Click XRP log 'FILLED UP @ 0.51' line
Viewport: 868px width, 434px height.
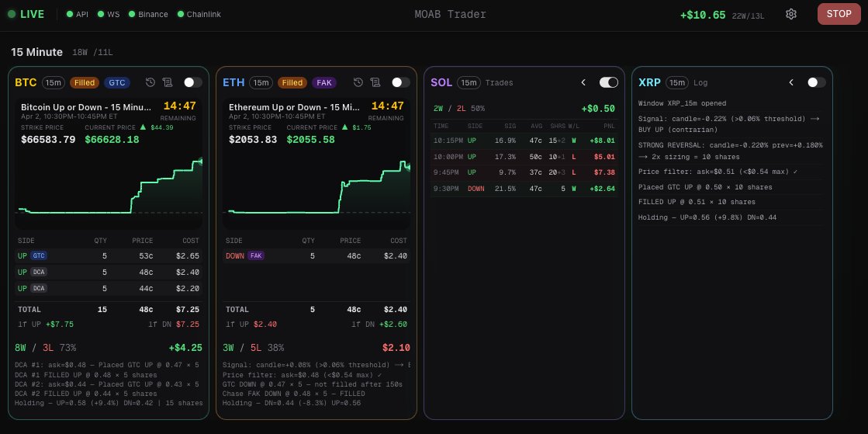(697, 202)
